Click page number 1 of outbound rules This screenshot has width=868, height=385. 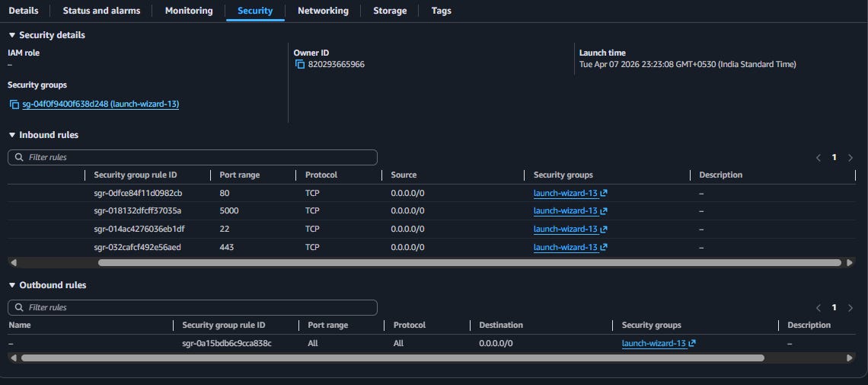pyautogui.click(x=834, y=308)
